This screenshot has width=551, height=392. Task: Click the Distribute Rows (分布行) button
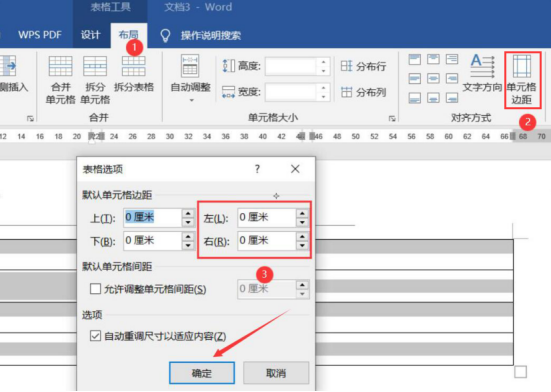pos(363,66)
